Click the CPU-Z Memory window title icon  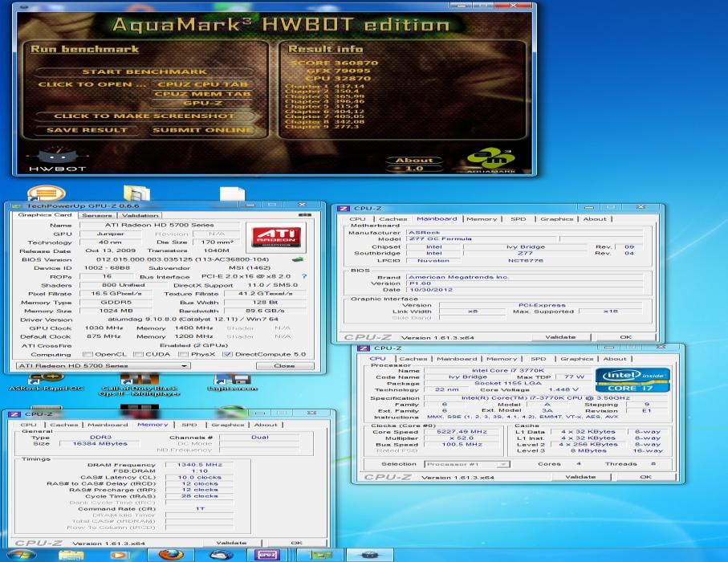[x=14, y=413]
